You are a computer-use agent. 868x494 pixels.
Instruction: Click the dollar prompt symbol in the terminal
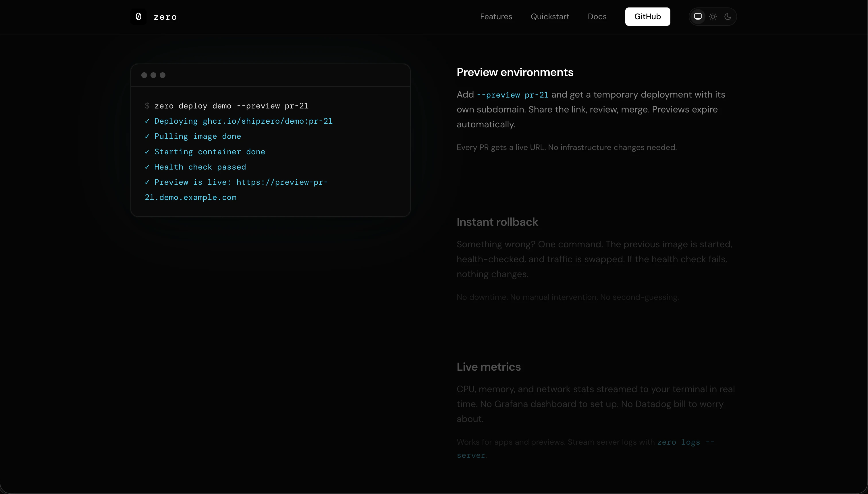[147, 106]
